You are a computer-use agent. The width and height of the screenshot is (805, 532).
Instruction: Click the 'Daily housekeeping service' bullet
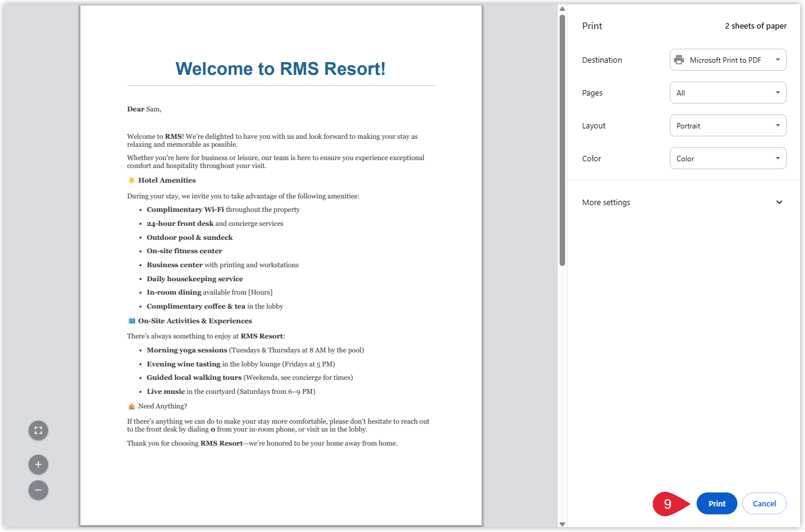(x=195, y=279)
